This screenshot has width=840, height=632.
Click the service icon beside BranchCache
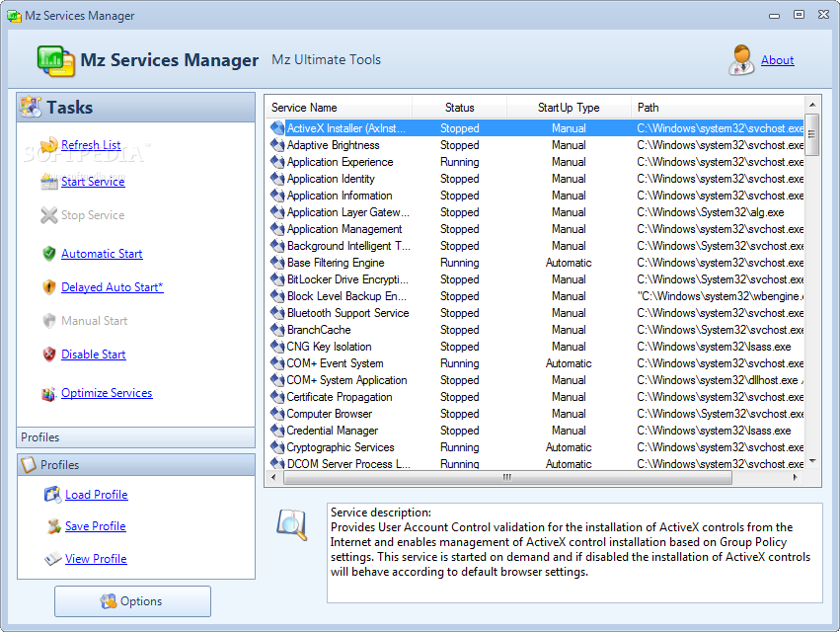coord(277,330)
